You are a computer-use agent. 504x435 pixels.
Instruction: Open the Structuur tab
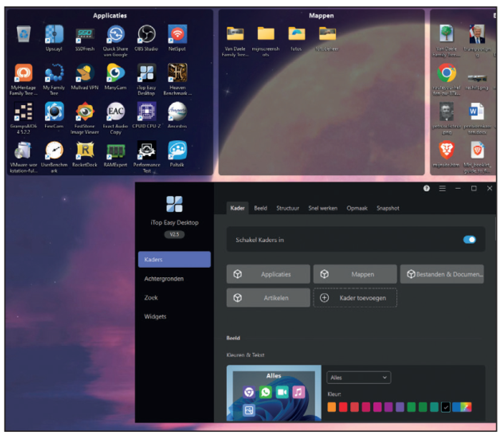point(288,208)
